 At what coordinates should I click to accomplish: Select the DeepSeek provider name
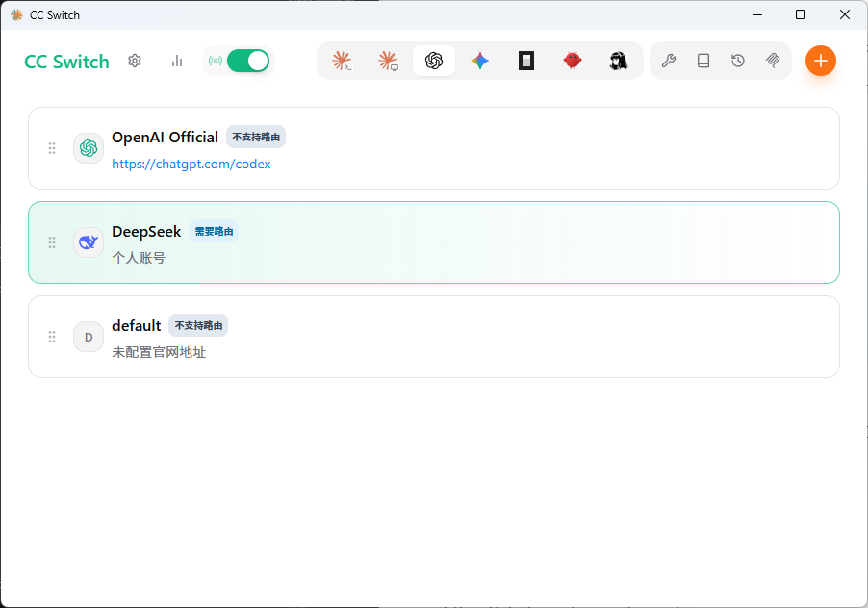click(x=146, y=232)
